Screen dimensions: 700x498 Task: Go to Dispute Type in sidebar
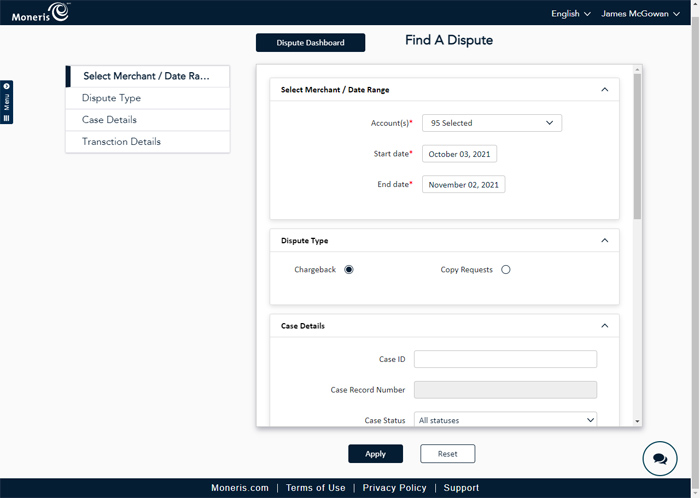pos(111,98)
